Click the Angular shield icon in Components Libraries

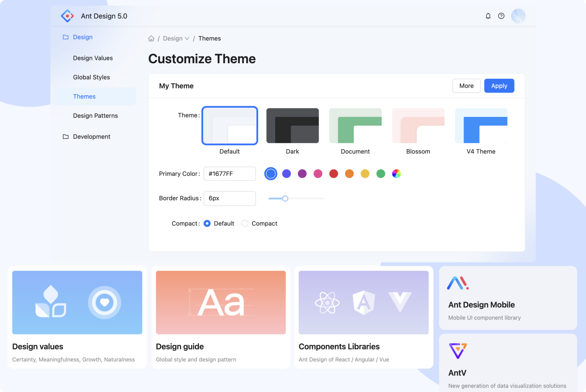pyautogui.click(x=364, y=302)
